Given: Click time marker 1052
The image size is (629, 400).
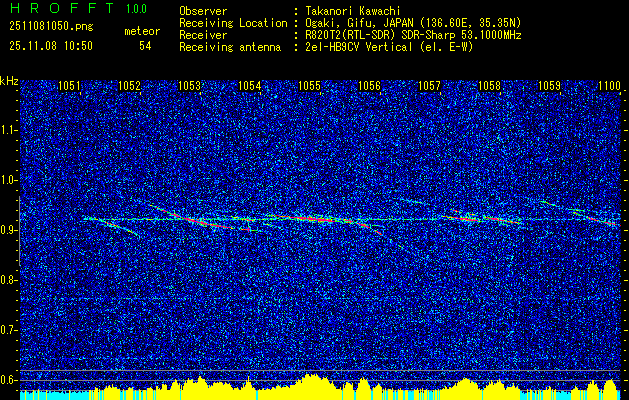Looking at the screenshot, I should [x=130, y=85].
